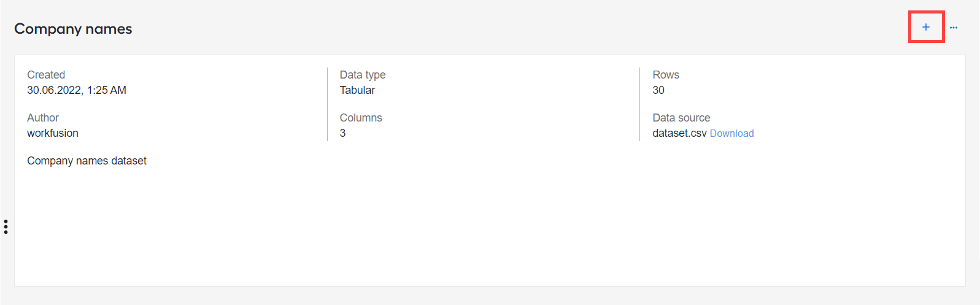This screenshot has width=980, height=305.
Task: Select the columns count value 3
Action: [342, 133]
